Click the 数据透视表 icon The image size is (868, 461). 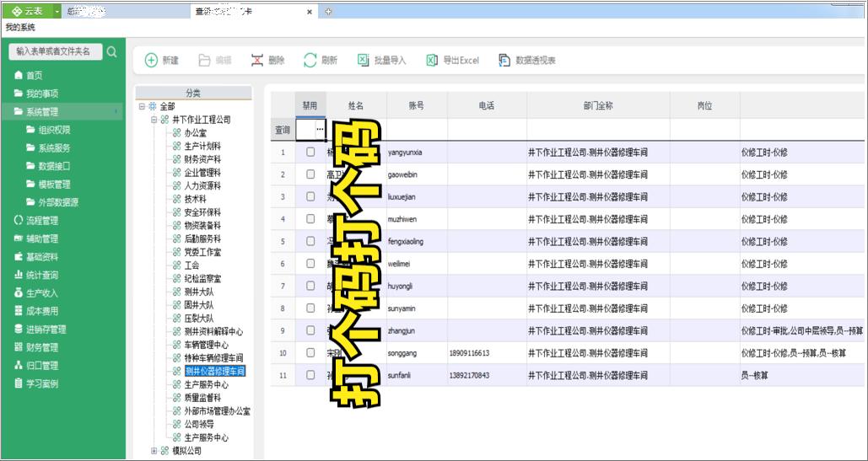504,60
